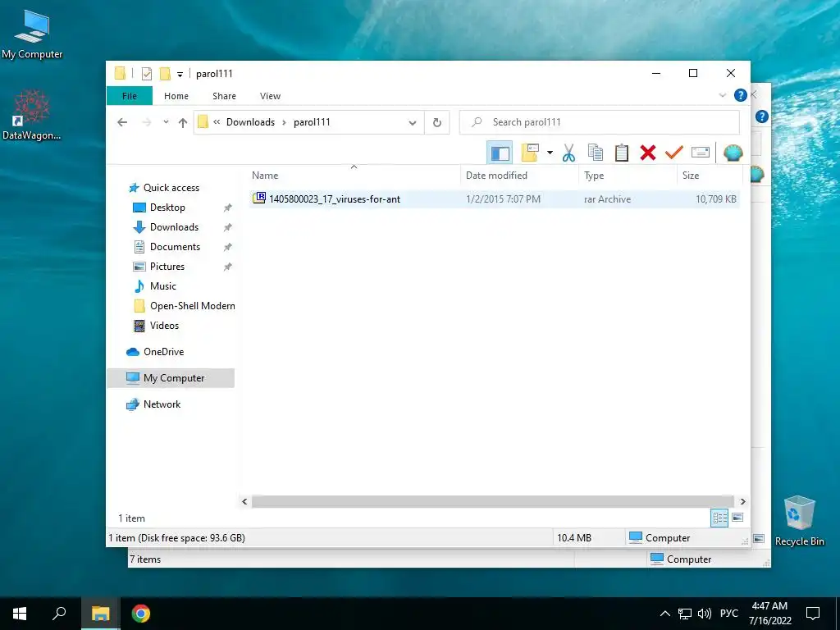Refresh the folder with the refresh button
Viewport: 840px width, 630px height.
pos(437,123)
